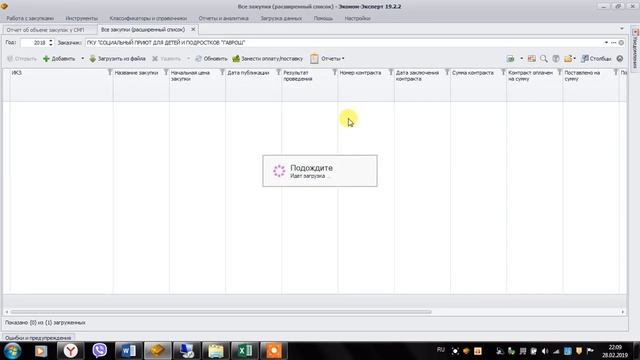Open the Помощь menu
The width and height of the screenshot is (640, 360).
[323, 18]
